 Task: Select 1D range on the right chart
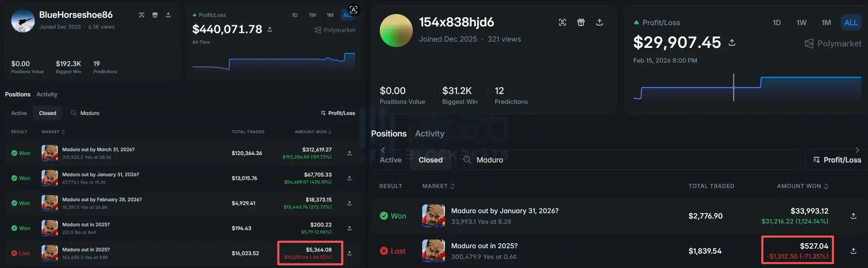click(777, 23)
